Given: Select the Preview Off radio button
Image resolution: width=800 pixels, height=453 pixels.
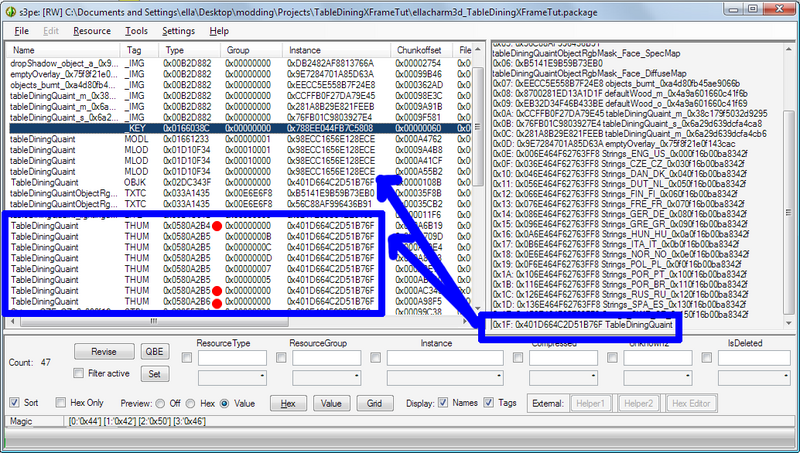Looking at the screenshot, I should tap(160, 404).
